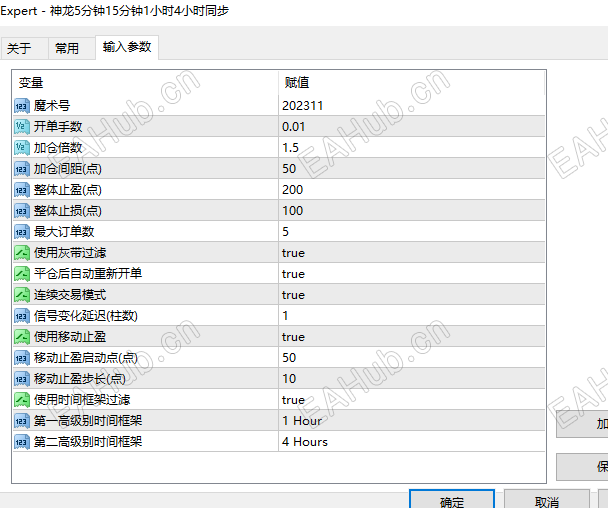Select the 整体止损(点) variable name
Viewport: 608px width, 508px height.
click(x=67, y=211)
